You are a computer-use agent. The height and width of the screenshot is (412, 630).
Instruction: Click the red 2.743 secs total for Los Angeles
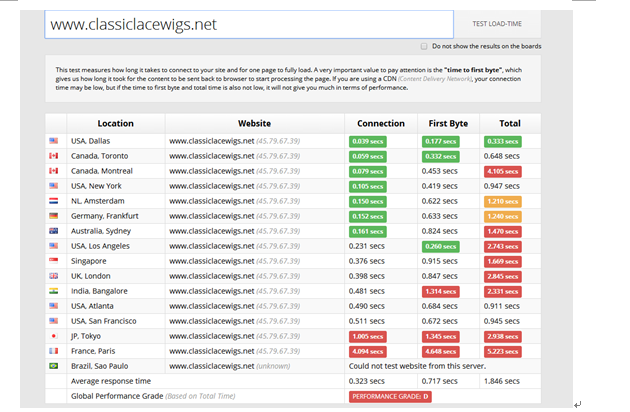point(503,246)
